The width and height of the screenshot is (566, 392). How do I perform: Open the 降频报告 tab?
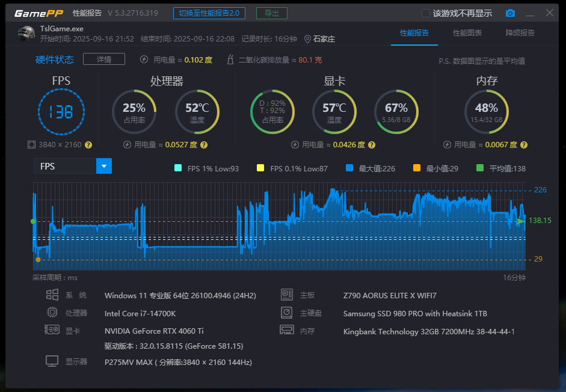pyautogui.click(x=520, y=33)
